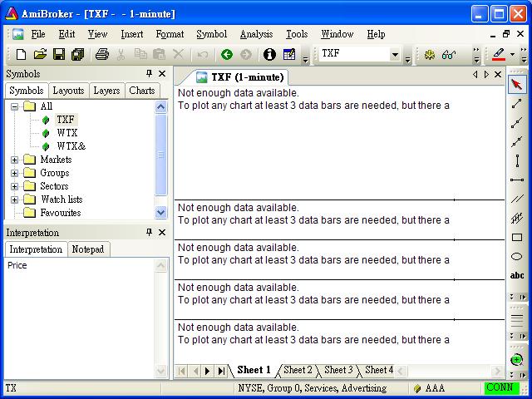Expand the Sectors folder
Viewport: 532px width, 399px height.
click(x=15, y=186)
